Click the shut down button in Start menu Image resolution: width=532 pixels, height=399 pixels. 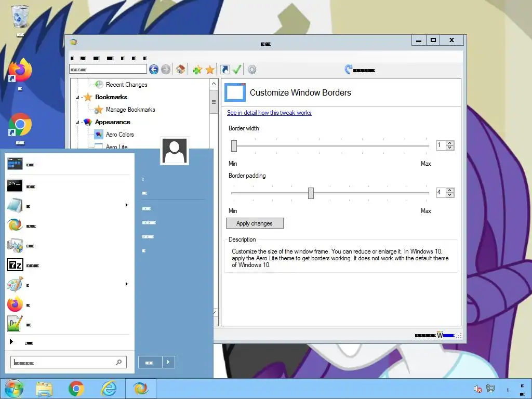(x=150, y=362)
